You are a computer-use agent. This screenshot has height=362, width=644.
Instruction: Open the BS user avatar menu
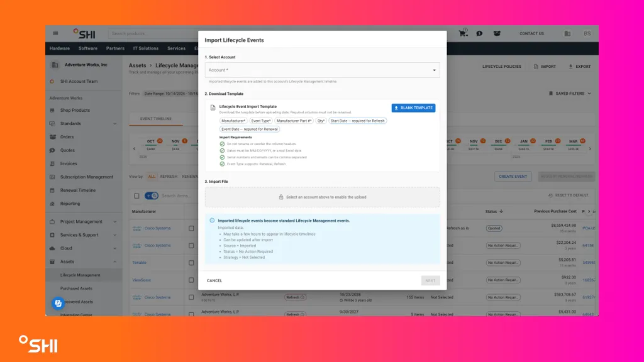click(x=587, y=34)
